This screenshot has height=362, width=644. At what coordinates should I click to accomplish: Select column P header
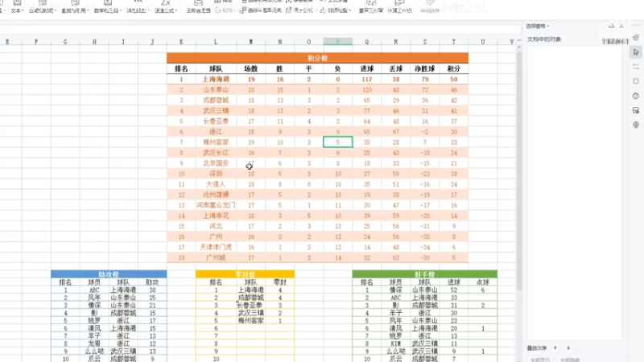click(x=337, y=42)
